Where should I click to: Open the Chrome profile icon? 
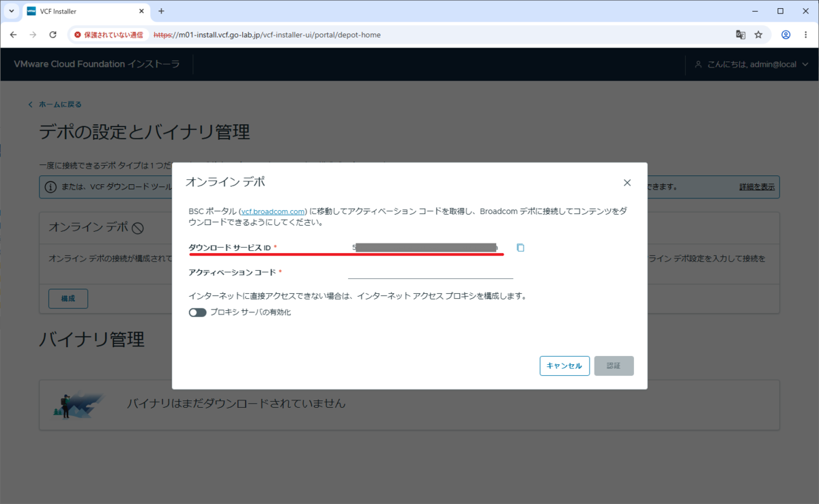786,35
